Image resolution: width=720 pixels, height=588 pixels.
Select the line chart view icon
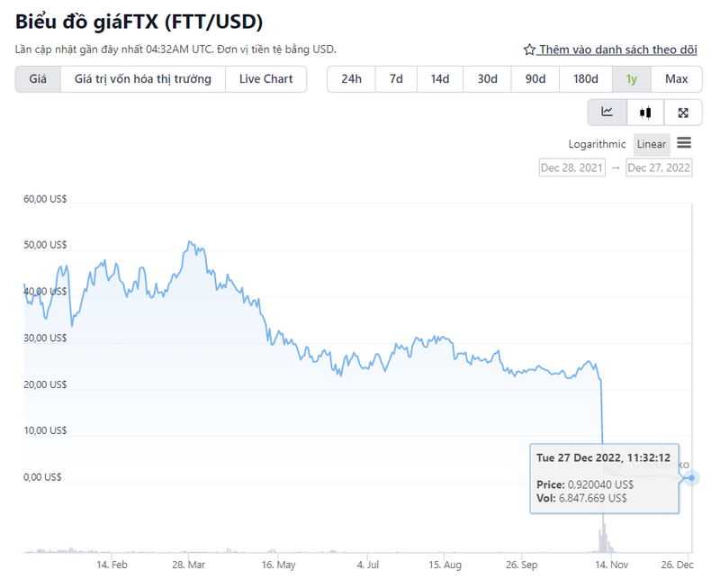click(x=606, y=112)
